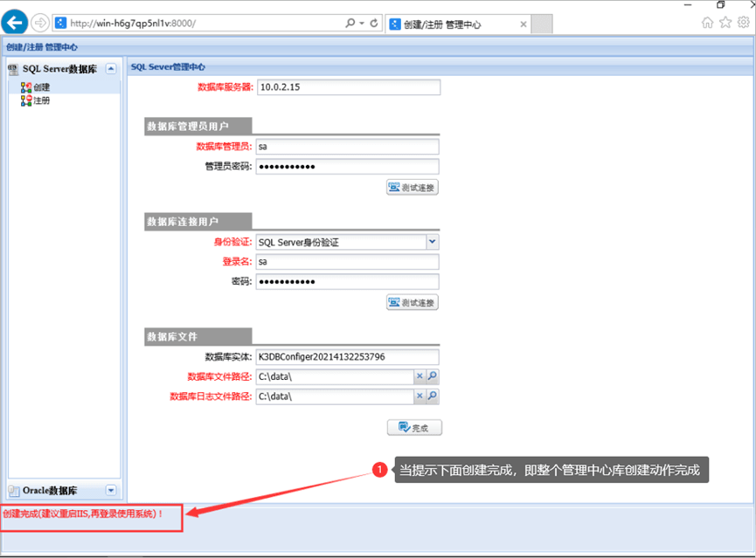Screen dimensions: 756x558
Task: Click the browser forward arrow
Action: pyautogui.click(x=40, y=23)
